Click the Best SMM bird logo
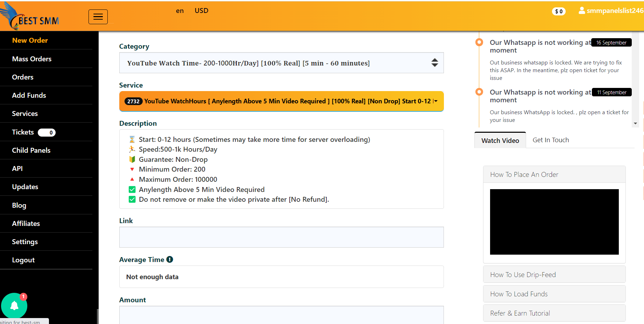Screen dimensions: 644x324 pyautogui.click(x=30, y=16)
